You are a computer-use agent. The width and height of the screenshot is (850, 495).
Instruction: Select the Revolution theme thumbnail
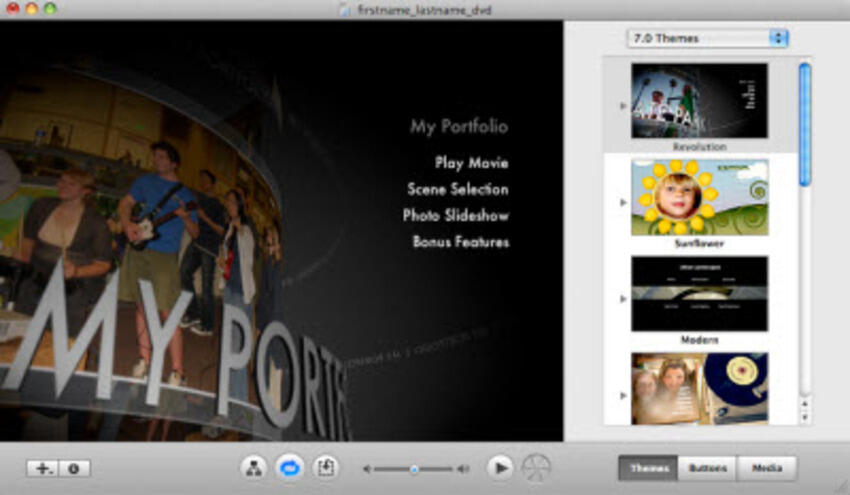[x=699, y=100]
